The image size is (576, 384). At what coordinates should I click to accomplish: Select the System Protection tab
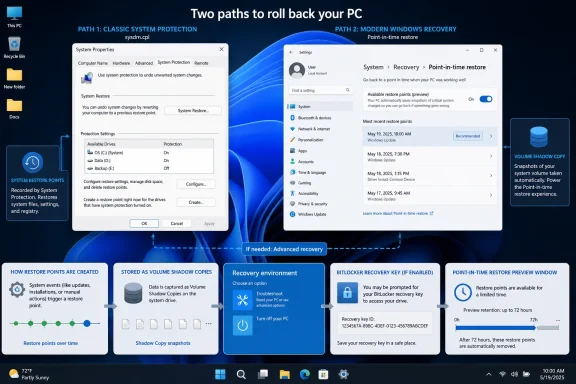coord(174,62)
